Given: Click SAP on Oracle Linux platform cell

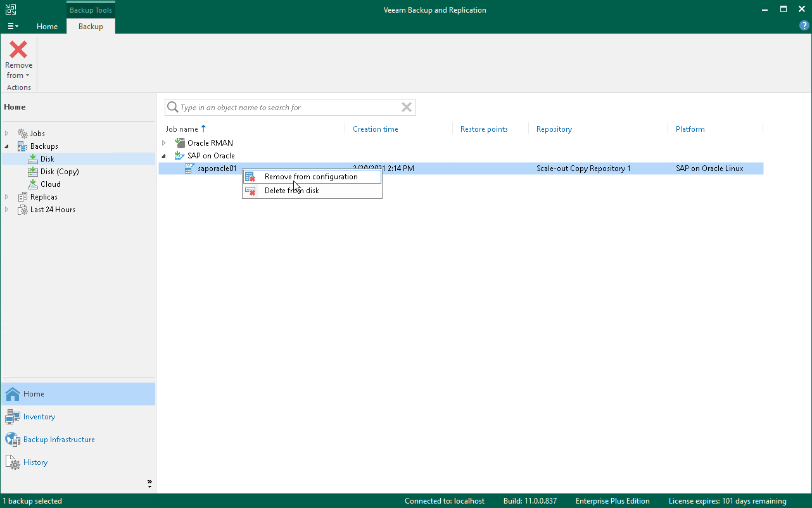Looking at the screenshot, I should (x=709, y=168).
